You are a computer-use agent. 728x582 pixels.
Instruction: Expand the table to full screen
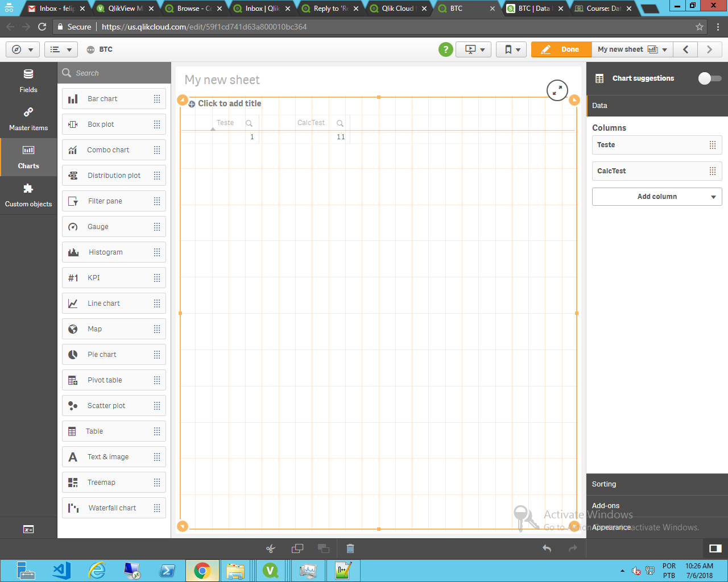557,90
